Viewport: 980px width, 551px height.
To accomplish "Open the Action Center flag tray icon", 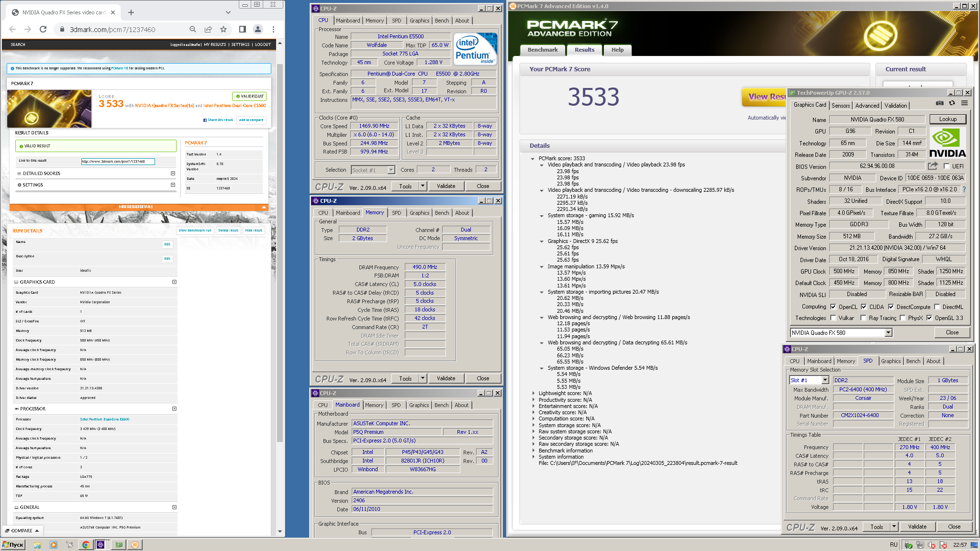I will tap(944, 545).
